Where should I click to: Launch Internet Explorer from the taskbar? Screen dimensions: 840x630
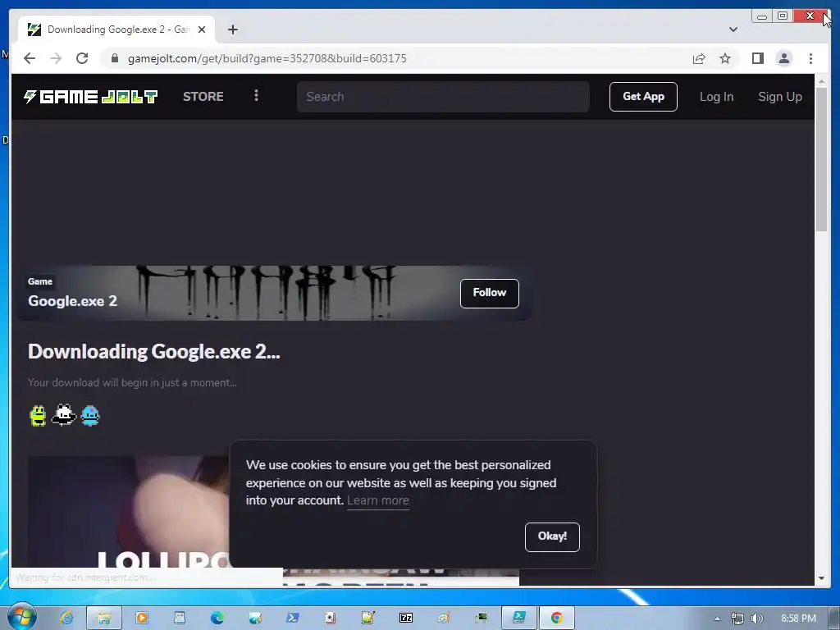(66, 618)
